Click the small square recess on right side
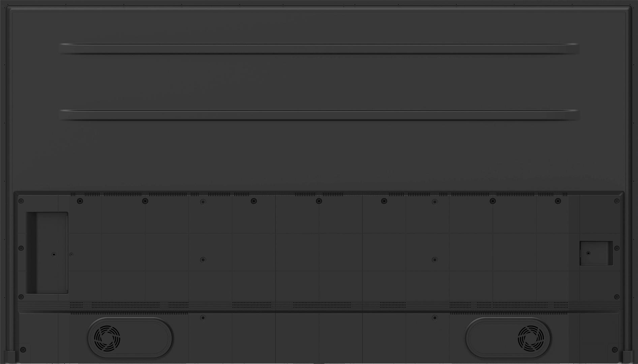638x364 pixels. click(x=596, y=253)
